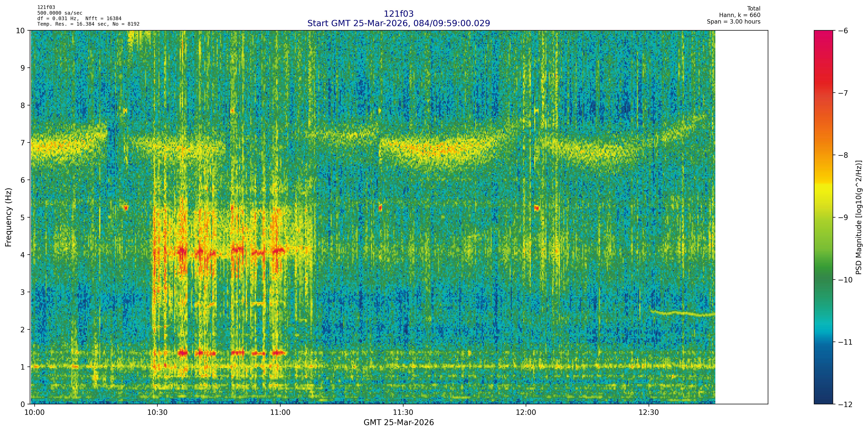Click the '12:00' x-axis tick label
The image size is (868, 432).
pos(526,413)
